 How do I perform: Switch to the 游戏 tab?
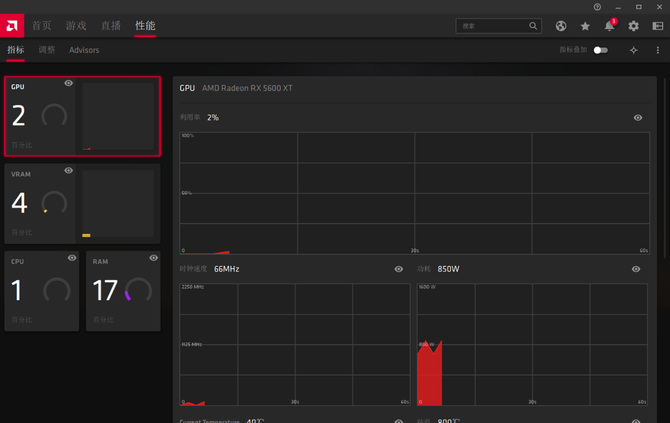click(x=76, y=26)
